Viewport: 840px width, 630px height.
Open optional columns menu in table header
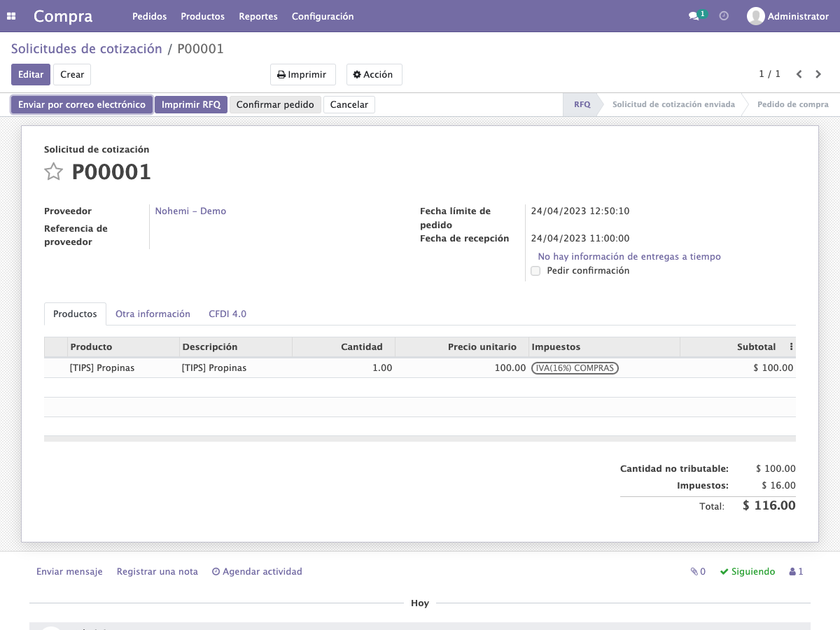click(x=792, y=346)
